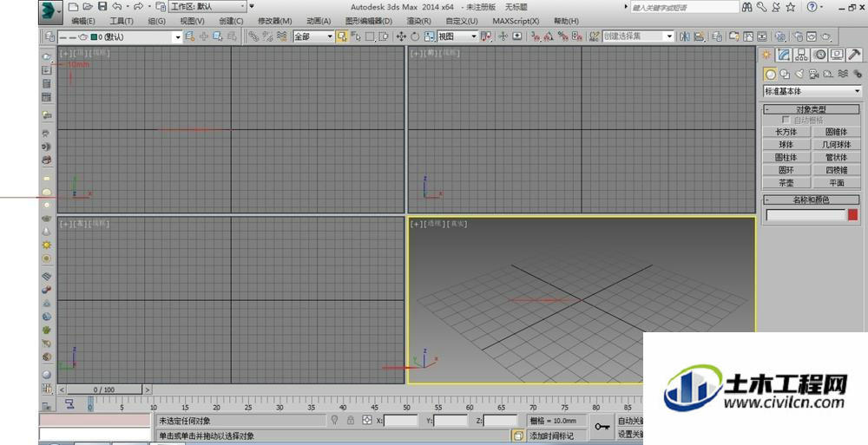The width and height of the screenshot is (868, 445).
Task: Expand the layer list 0 (默认) dropdown
Action: (x=120, y=37)
